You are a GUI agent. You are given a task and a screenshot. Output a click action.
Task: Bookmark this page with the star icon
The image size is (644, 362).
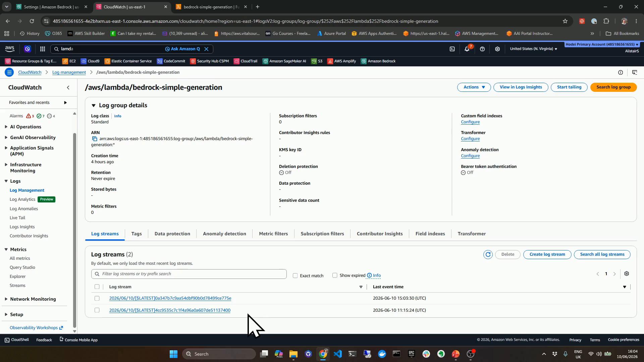[565, 21]
